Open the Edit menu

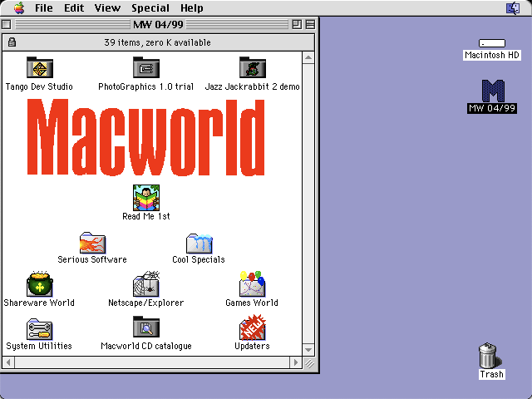(x=74, y=7)
